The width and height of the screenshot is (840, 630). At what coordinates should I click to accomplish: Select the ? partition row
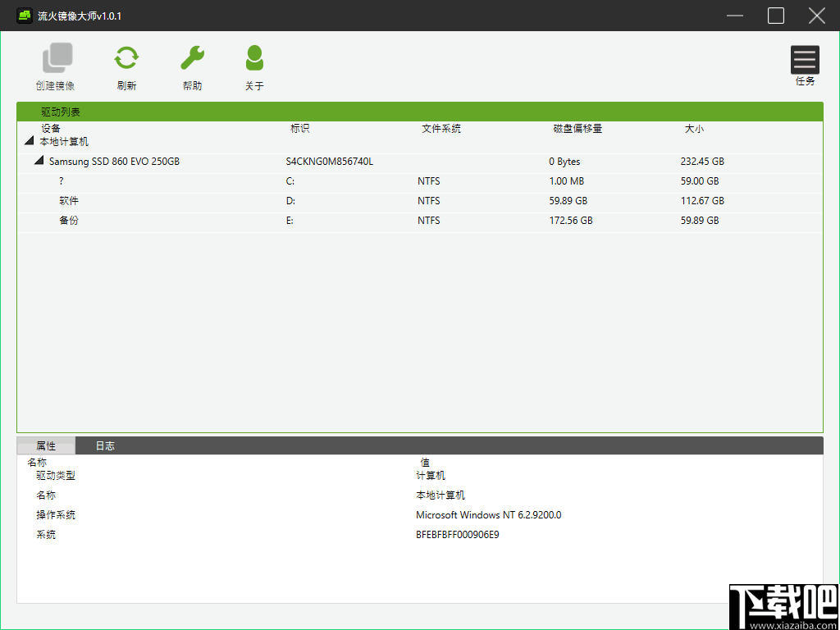point(420,181)
